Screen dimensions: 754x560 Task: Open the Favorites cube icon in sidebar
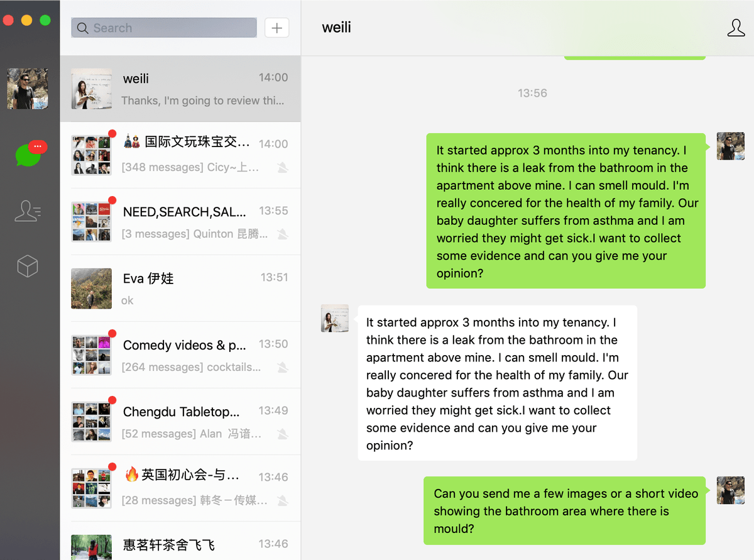[x=28, y=266]
